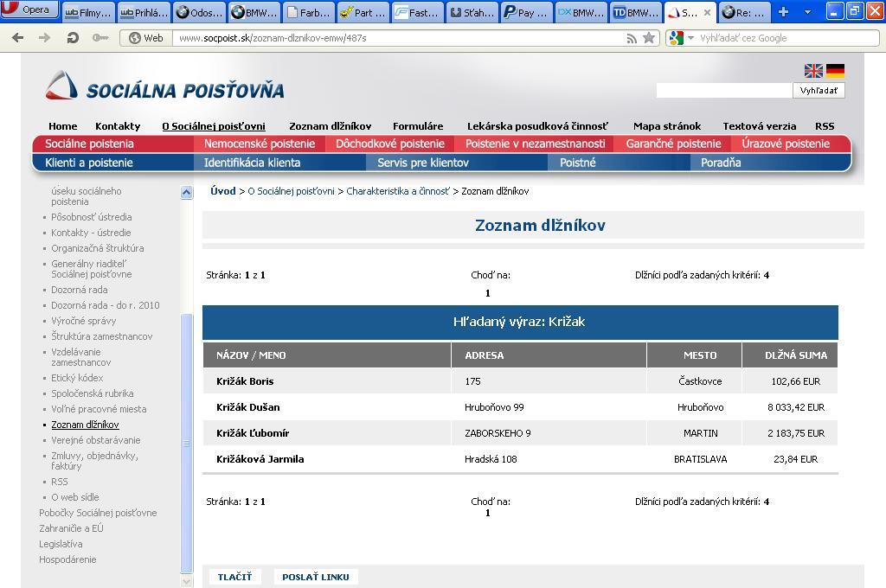
Task: Click the RSS feed icon in the address bar
Action: pyautogui.click(x=632, y=38)
